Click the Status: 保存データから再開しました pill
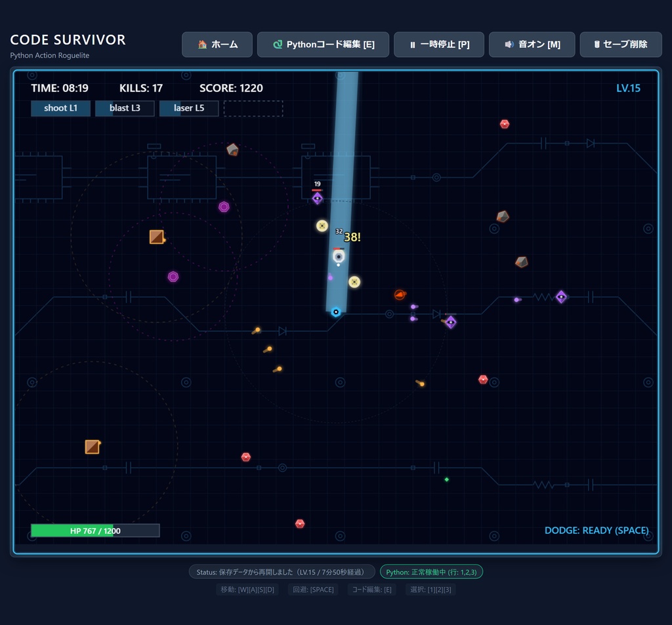This screenshot has width=672, height=625. tap(282, 572)
